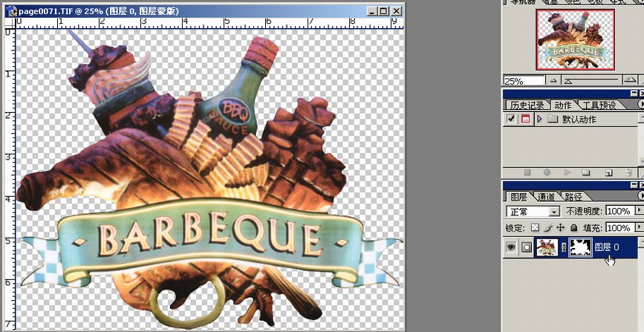Click the new action icon

point(608,172)
